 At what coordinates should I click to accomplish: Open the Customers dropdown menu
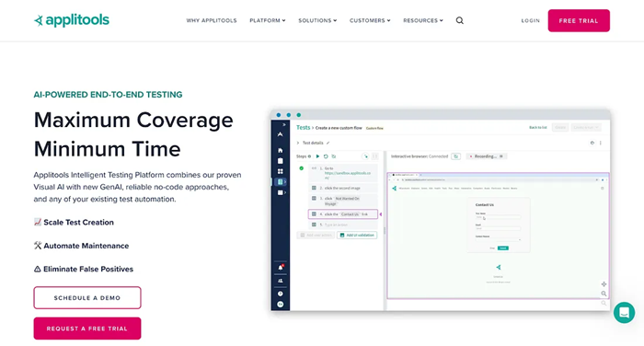pyautogui.click(x=370, y=20)
